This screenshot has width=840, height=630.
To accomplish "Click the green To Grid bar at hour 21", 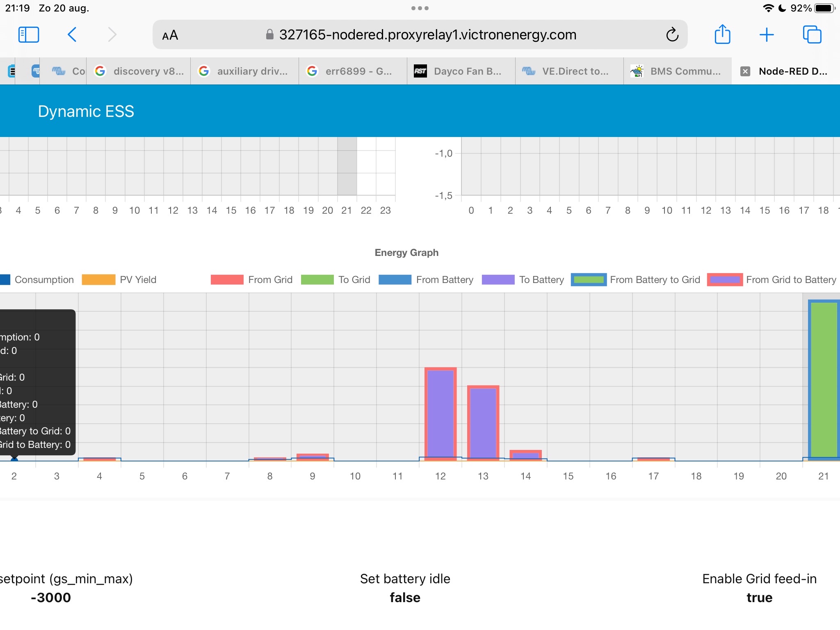I will (x=823, y=381).
